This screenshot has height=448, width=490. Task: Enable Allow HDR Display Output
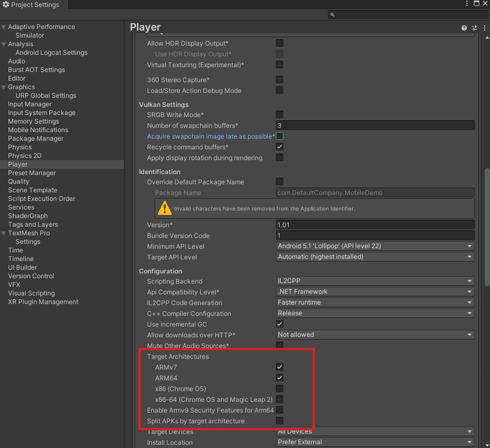point(280,43)
